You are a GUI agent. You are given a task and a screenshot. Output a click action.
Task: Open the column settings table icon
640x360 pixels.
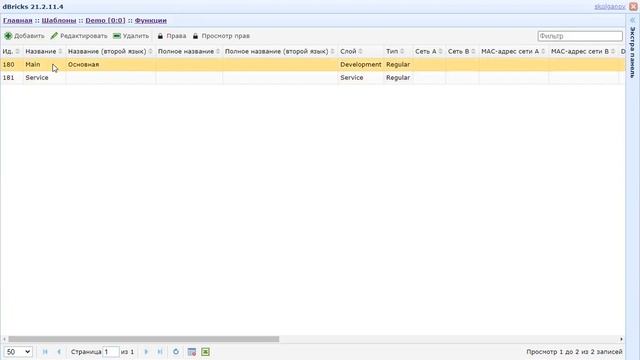[x=191, y=352]
